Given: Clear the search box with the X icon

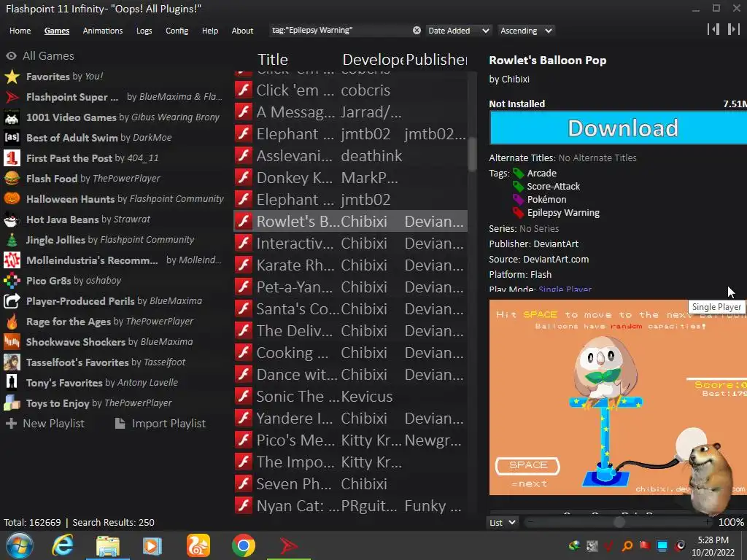Looking at the screenshot, I should point(417,31).
